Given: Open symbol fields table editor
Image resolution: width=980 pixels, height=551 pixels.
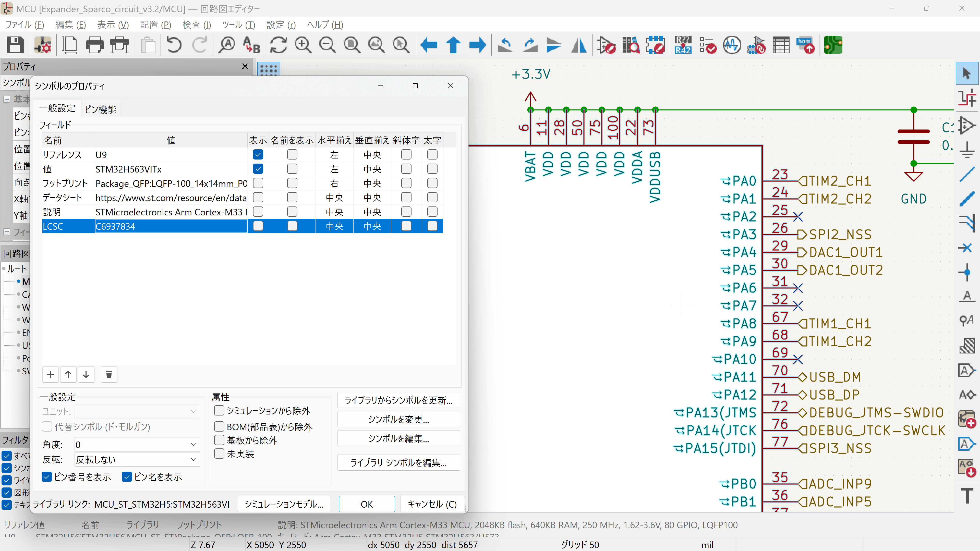Looking at the screenshot, I should pyautogui.click(x=781, y=45).
